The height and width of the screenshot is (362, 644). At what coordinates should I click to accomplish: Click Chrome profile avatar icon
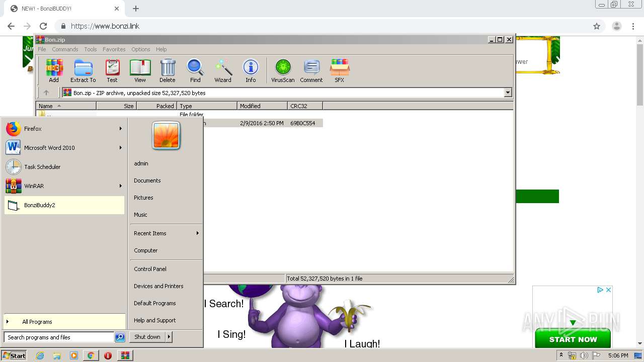point(617,26)
